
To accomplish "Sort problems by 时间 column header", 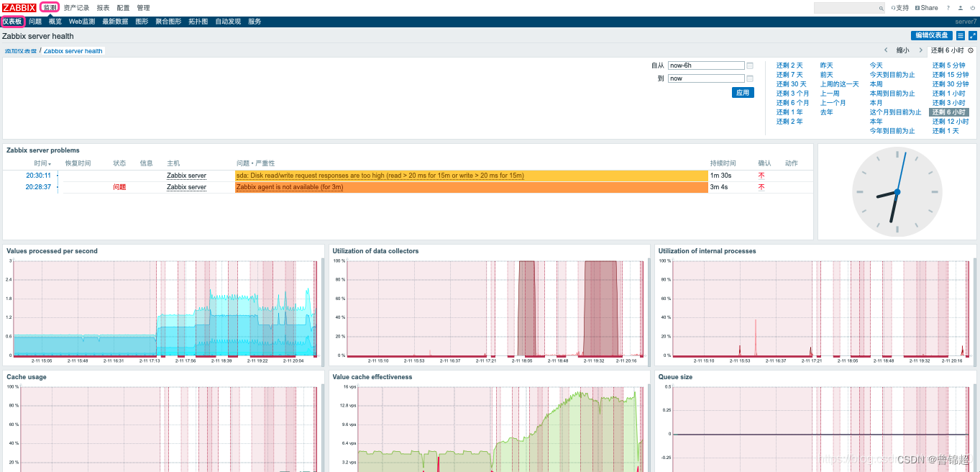I will click(x=42, y=163).
